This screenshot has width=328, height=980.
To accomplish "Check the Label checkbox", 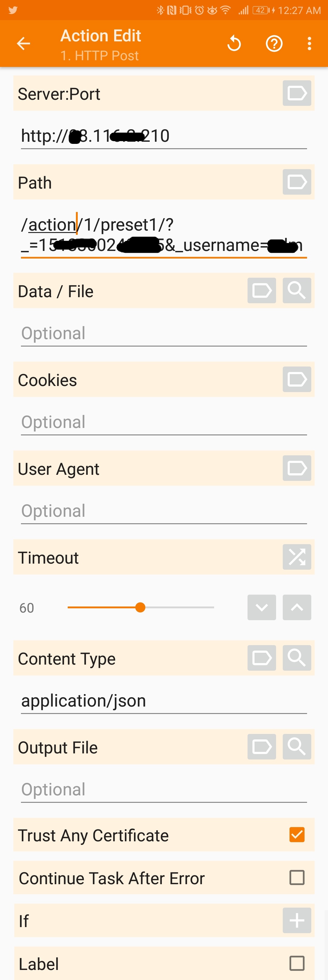I will tap(296, 964).
